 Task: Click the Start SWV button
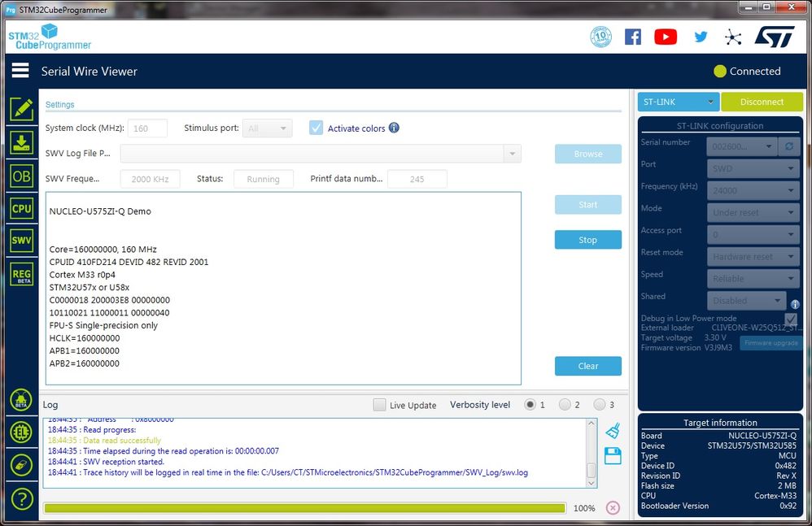click(587, 204)
